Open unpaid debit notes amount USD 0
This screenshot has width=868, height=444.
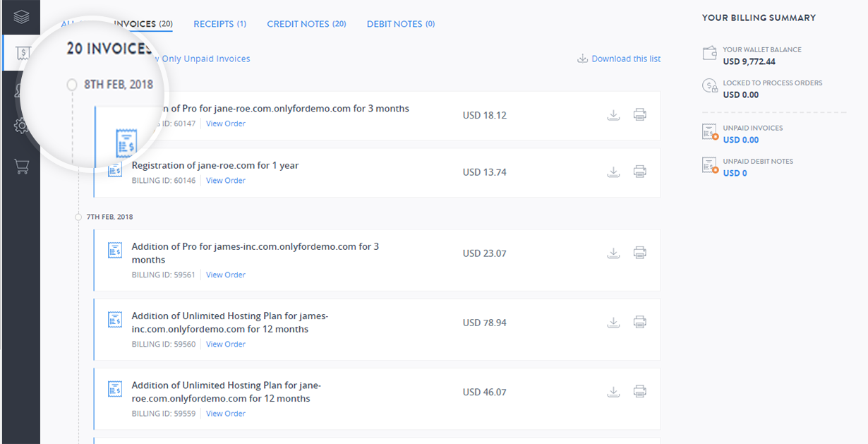coord(735,173)
